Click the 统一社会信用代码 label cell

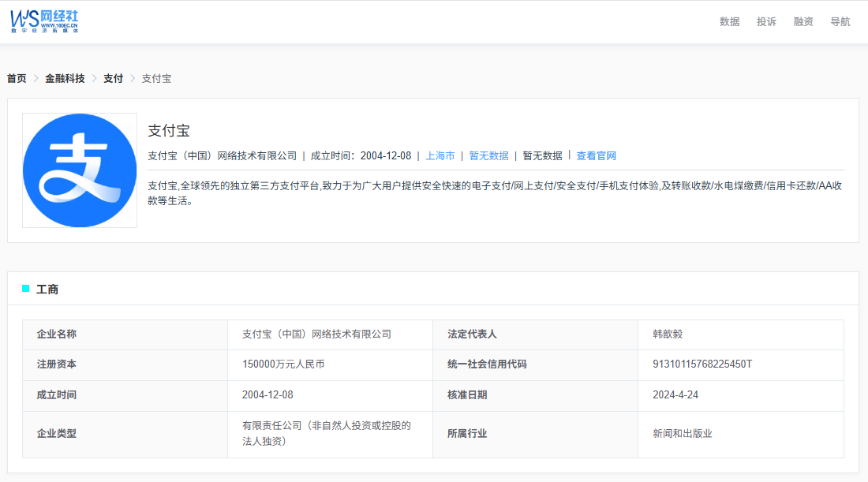[x=535, y=364]
